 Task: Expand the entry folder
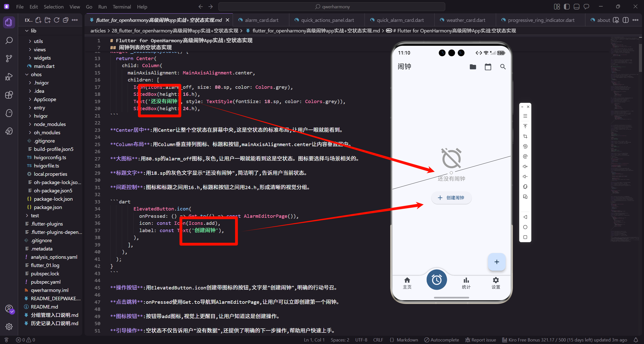pos(50,108)
